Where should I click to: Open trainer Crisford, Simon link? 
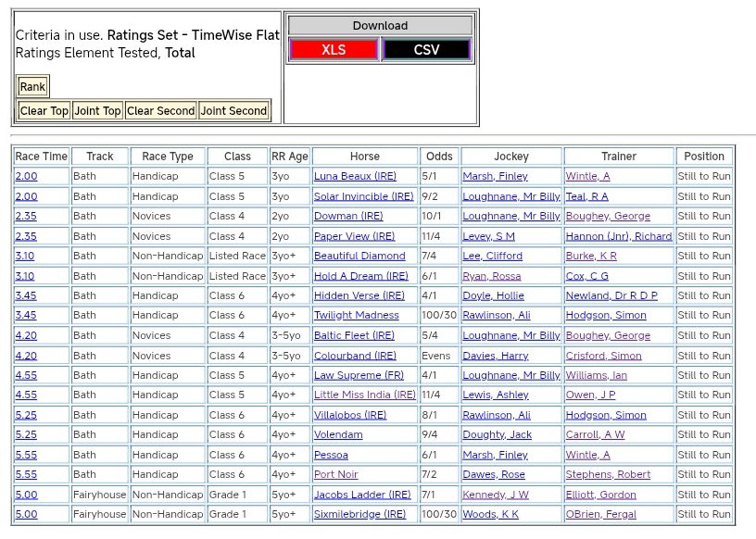603,356
